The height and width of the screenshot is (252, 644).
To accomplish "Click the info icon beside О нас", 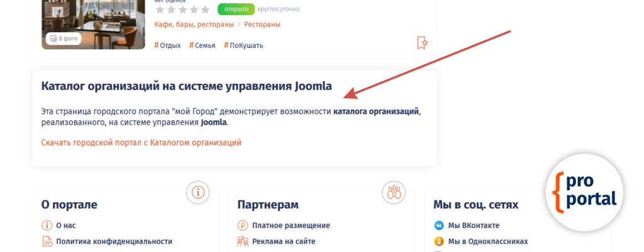I will click(x=47, y=226).
